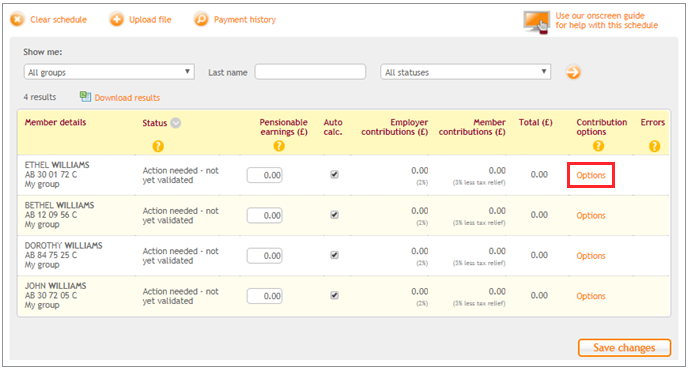Click Dorothy Williams total 0.00 value
The width and height of the screenshot is (689, 373).
(x=539, y=255)
